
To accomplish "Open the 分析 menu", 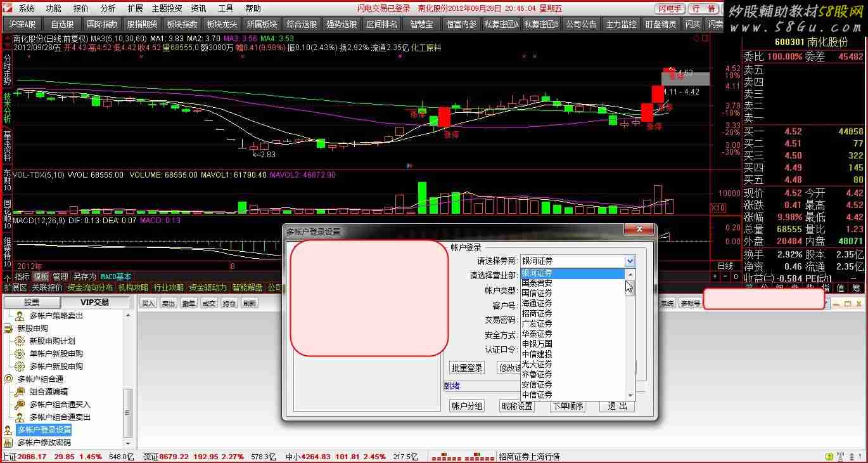I will pyautogui.click(x=108, y=8).
